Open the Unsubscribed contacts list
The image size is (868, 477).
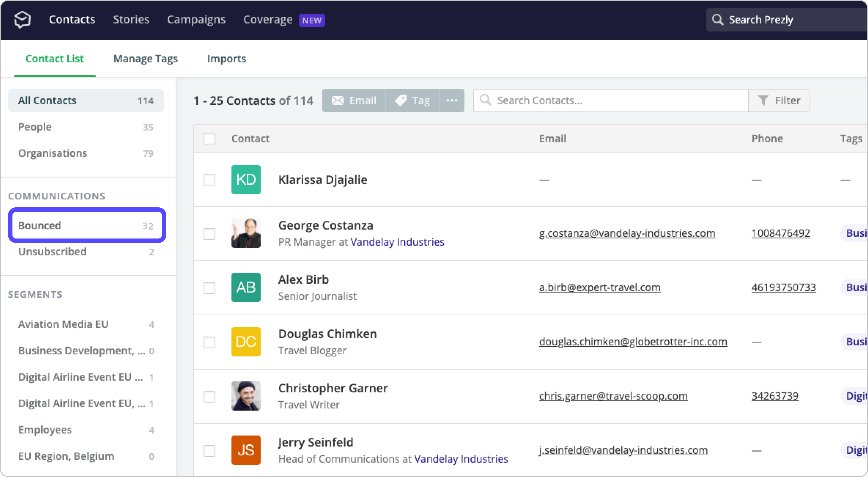pos(86,252)
